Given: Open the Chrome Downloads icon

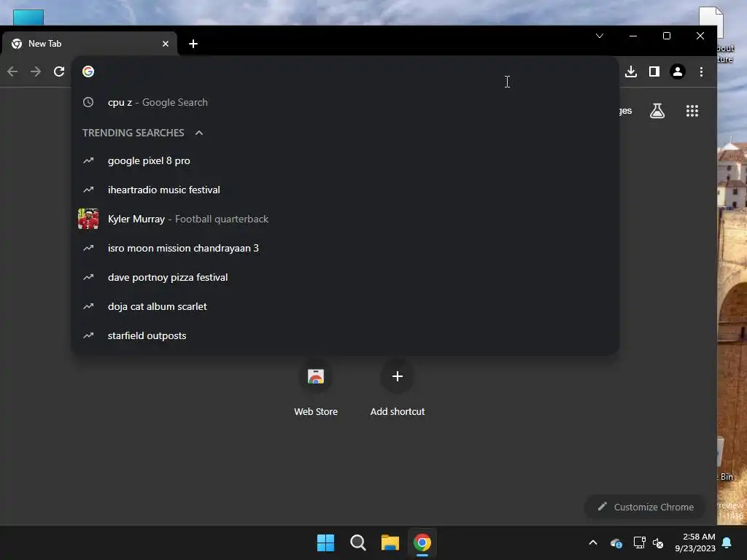Looking at the screenshot, I should 631,71.
